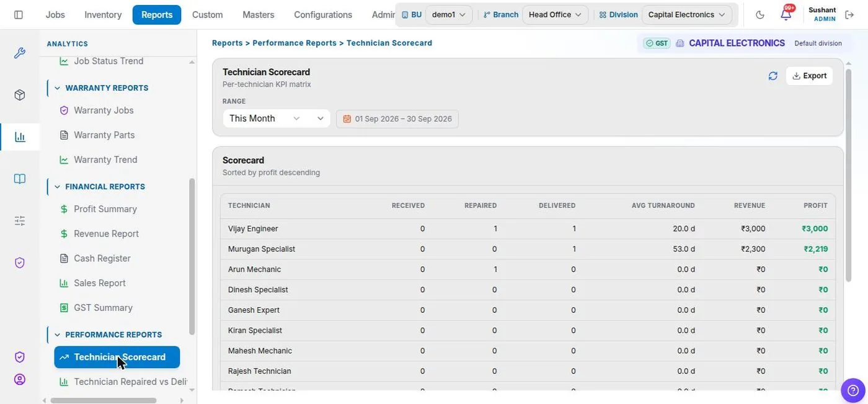Click the calendar icon in date range
868x404 pixels.
click(x=347, y=119)
